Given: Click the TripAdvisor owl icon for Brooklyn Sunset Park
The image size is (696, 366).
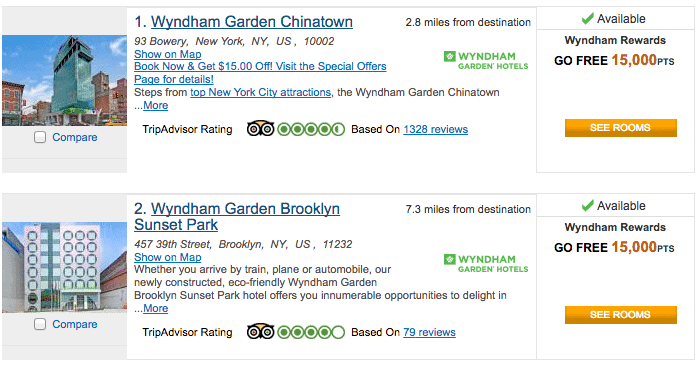Looking at the screenshot, I should (261, 332).
